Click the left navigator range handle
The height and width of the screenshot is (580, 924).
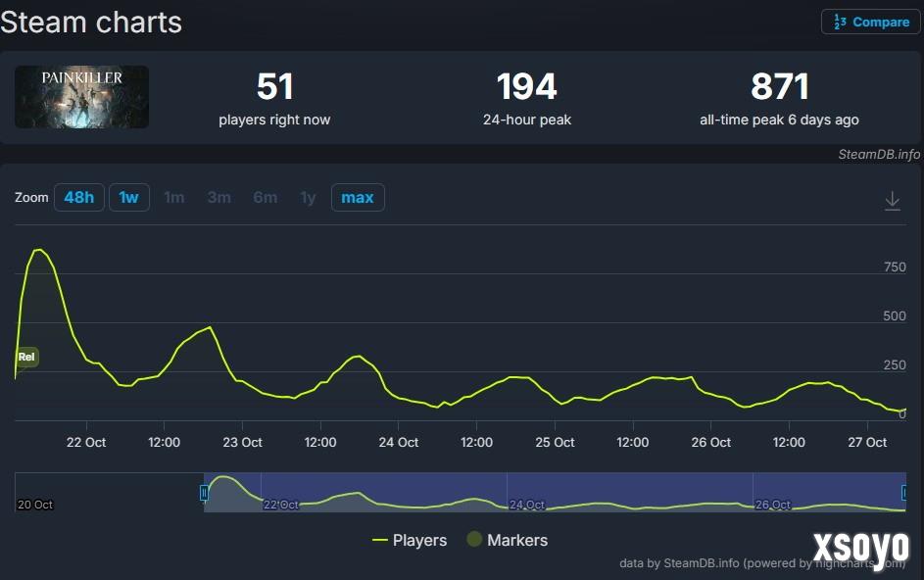(205, 493)
